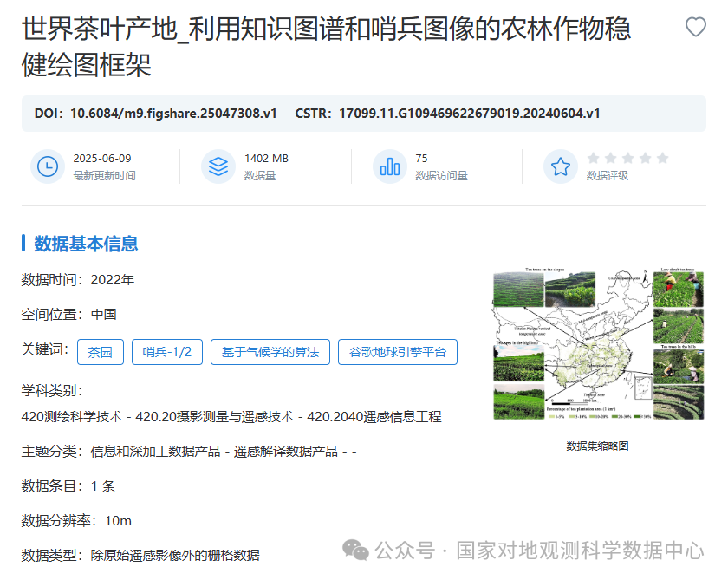Rate the dataset with the first star
728x580 pixels.
pos(594,159)
